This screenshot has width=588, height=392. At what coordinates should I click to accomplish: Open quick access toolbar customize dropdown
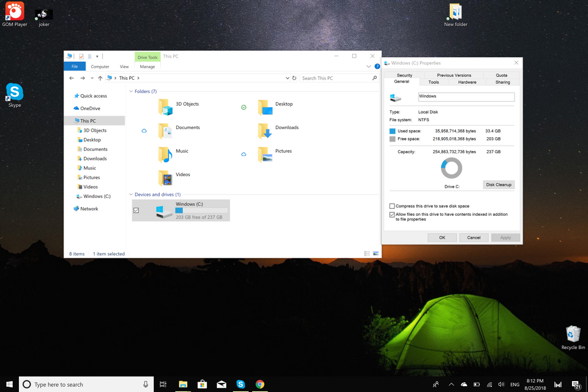pyautogui.click(x=97, y=56)
